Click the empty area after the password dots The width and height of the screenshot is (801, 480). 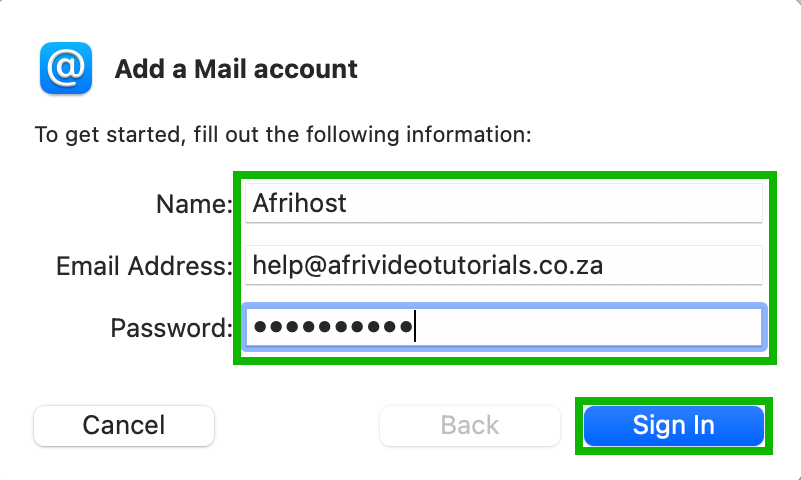(590, 327)
